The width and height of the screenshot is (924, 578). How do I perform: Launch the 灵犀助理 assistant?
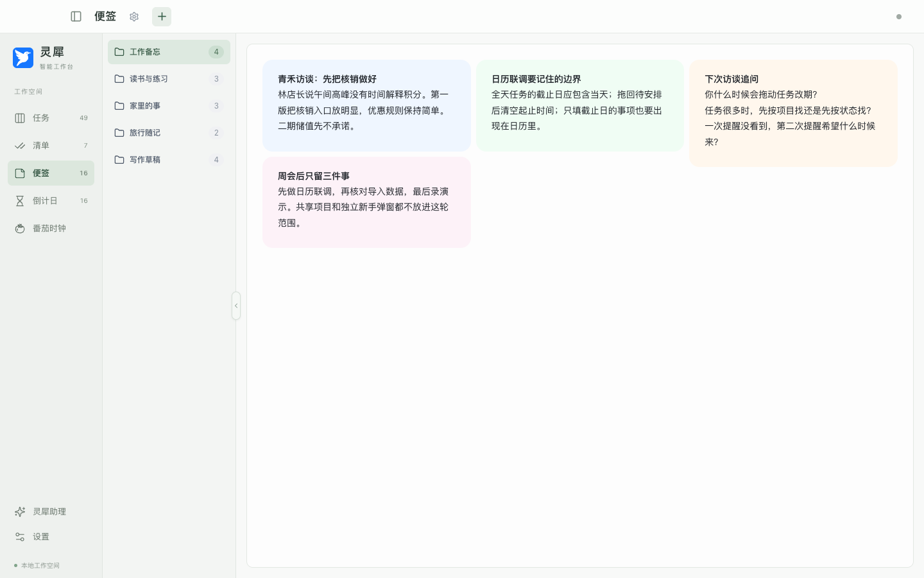(51, 512)
